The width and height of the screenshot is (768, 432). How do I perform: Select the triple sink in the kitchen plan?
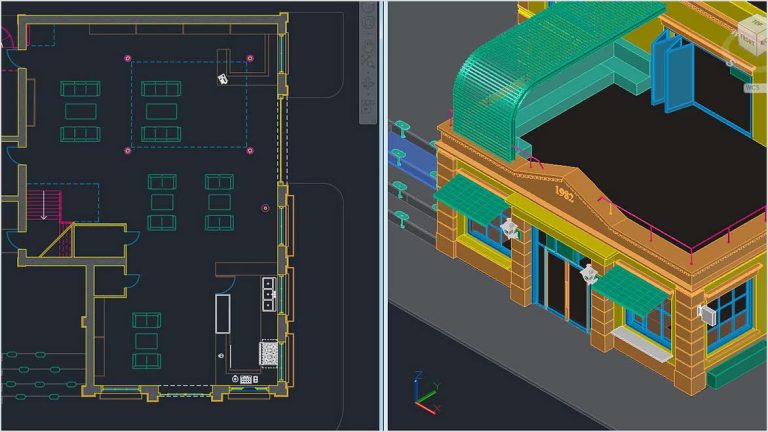pos(268,294)
